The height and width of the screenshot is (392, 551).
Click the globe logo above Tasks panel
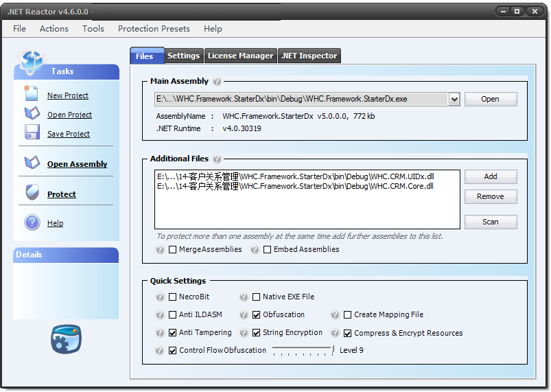[32, 62]
